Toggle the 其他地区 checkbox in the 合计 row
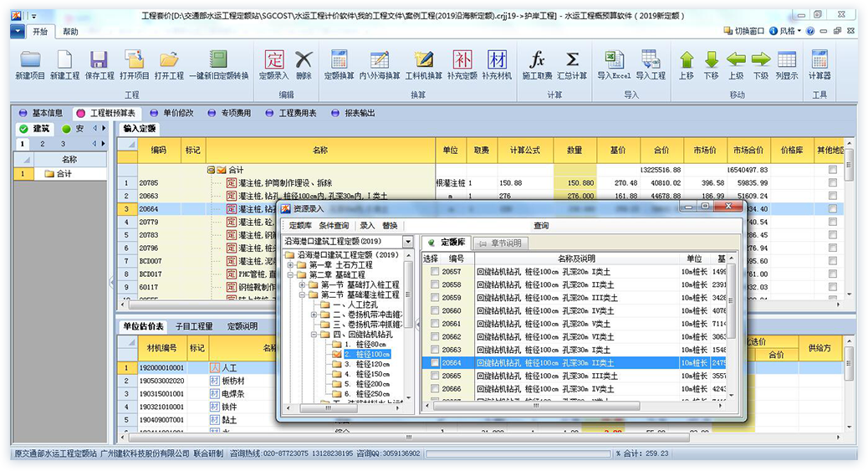The height and width of the screenshot is (471, 868). pos(832,170)
